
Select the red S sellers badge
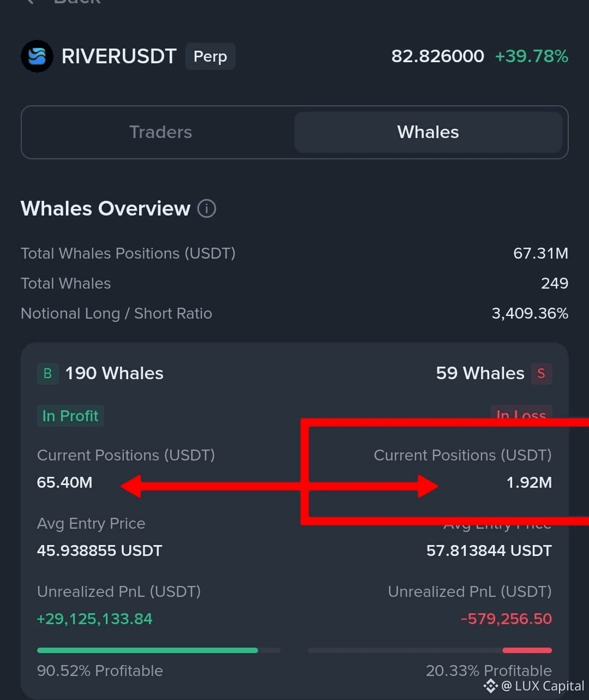[x=540, y=373]
